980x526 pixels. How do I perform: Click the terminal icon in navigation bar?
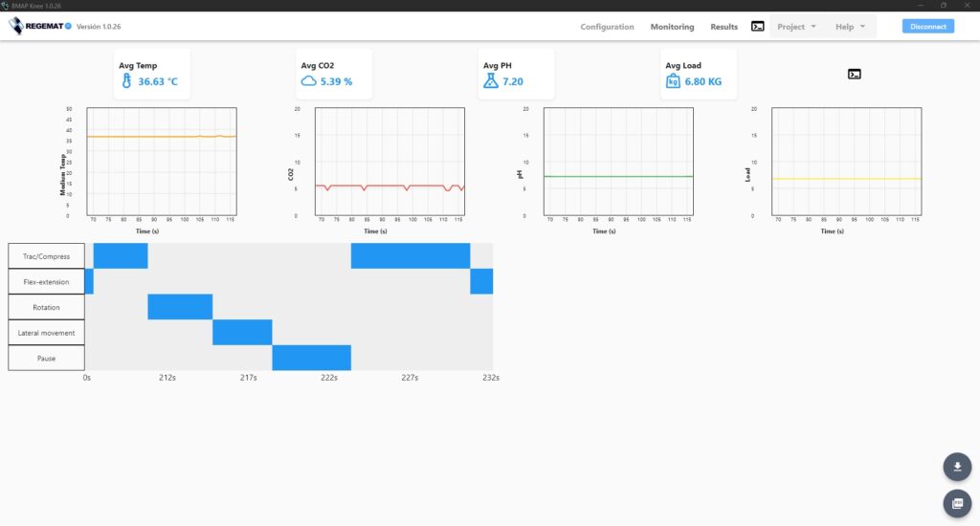point(757,27)
